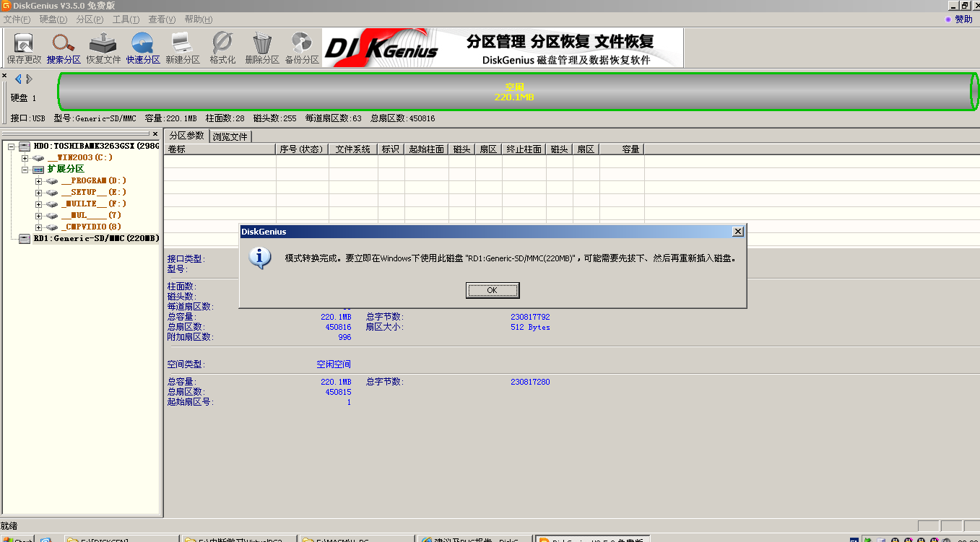Click the drive icon beside __WIN2003(C:)
The image size is (980, 542).
click(39, 157)
